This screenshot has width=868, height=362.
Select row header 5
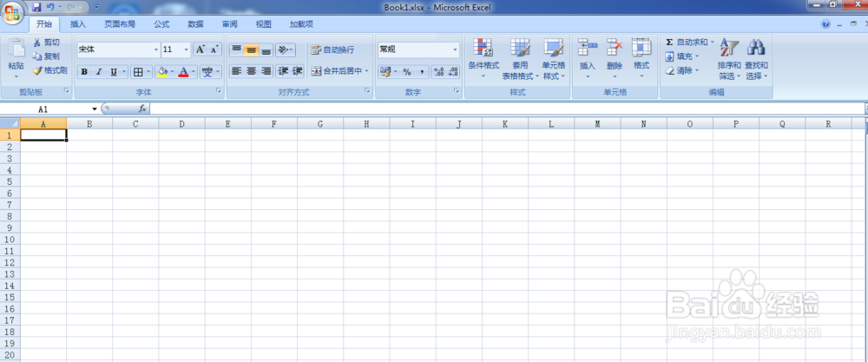[x=10, y=181]
